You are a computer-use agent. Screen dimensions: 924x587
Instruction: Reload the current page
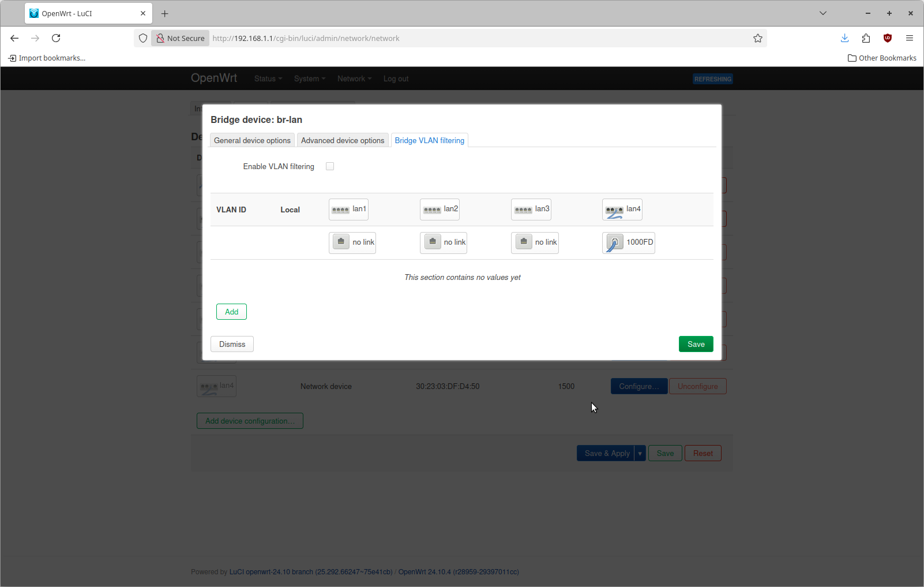[x=56, y=38]
